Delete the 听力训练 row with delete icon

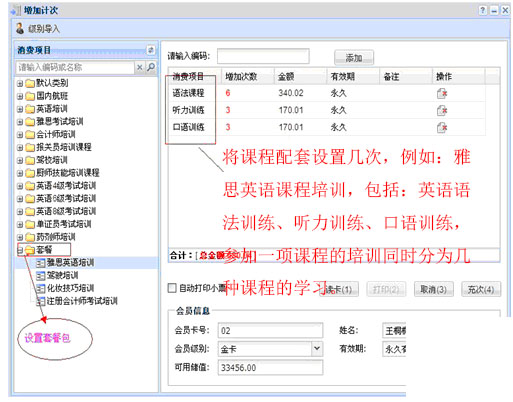[442, 110]
